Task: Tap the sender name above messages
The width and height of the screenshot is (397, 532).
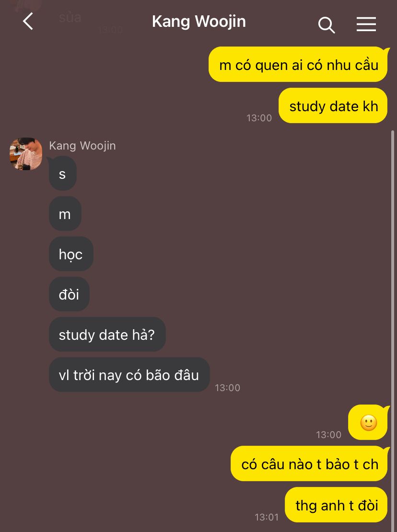Action: pos(82,146)
